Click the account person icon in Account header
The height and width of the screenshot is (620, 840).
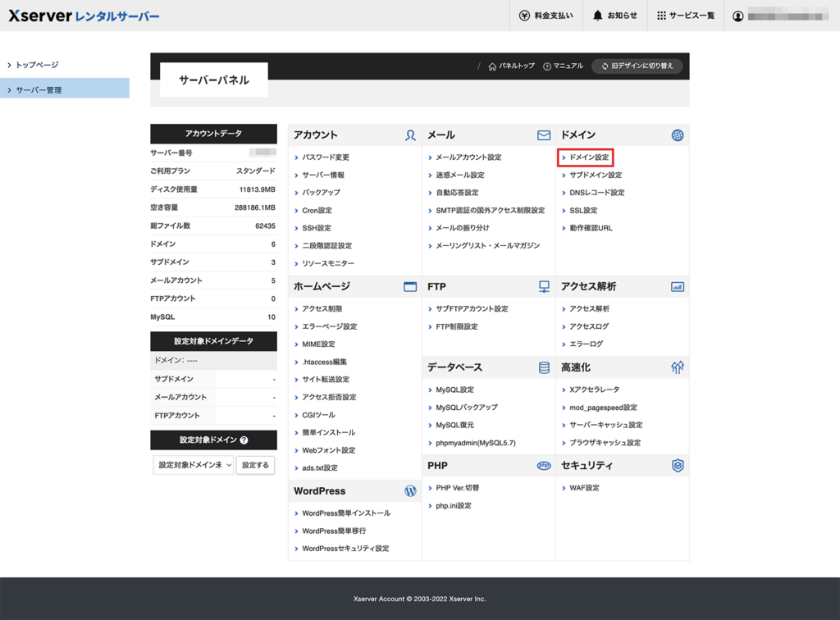pyautogui.click(x=410, y=135)
